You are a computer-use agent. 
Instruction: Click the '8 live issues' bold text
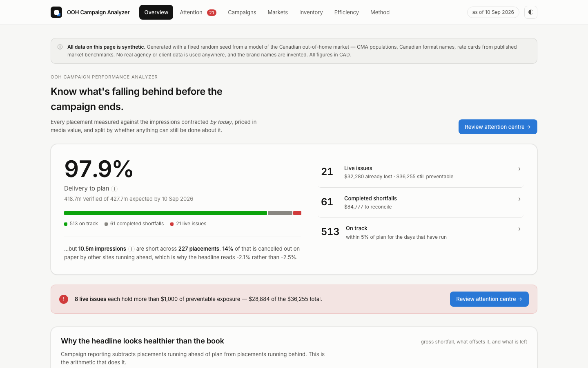tap(90, 299)
